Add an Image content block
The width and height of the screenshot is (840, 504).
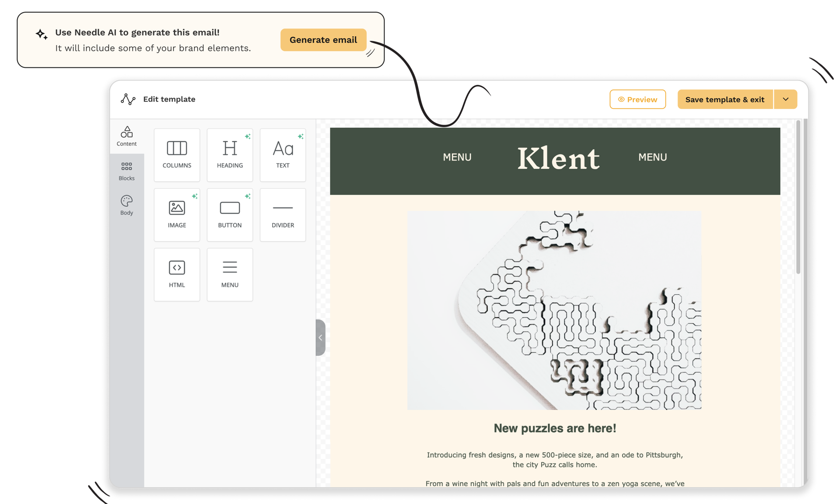point(177,215)
